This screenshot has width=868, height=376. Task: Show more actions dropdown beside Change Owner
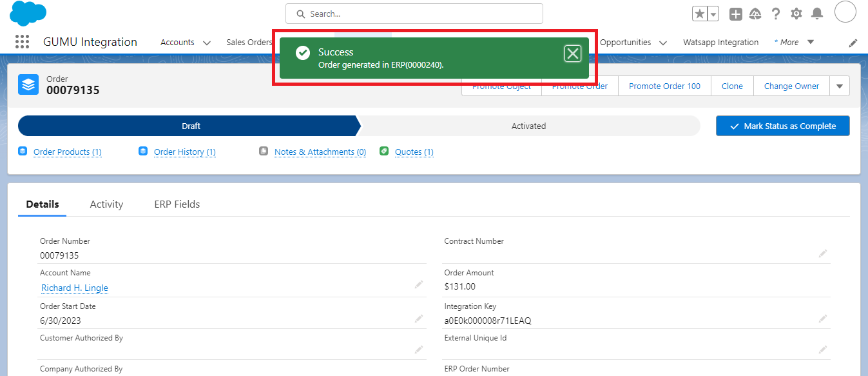(840, 86)
